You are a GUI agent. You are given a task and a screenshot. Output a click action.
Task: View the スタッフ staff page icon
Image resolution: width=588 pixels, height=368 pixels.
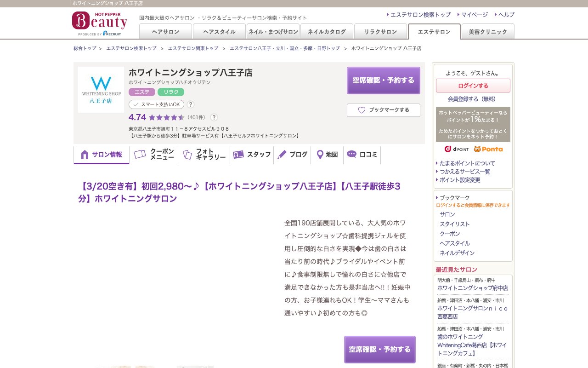pyautogui.click(x=238, y=155)
